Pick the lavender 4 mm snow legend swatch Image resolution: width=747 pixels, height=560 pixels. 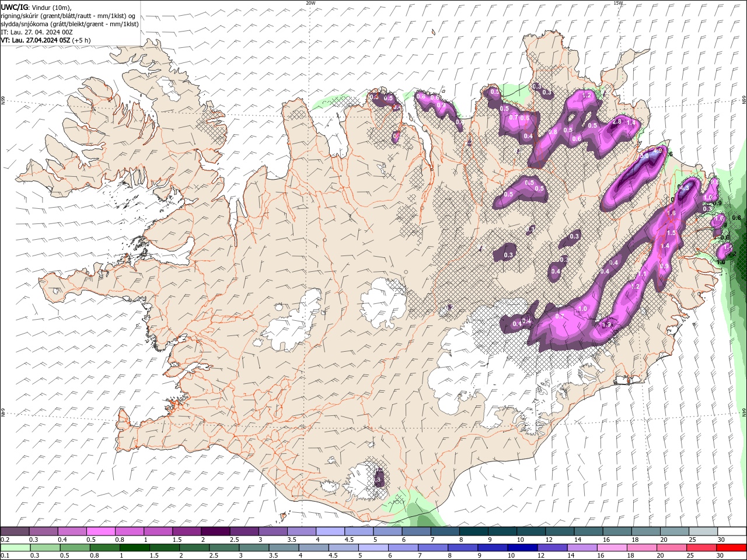tap(330, 531)
